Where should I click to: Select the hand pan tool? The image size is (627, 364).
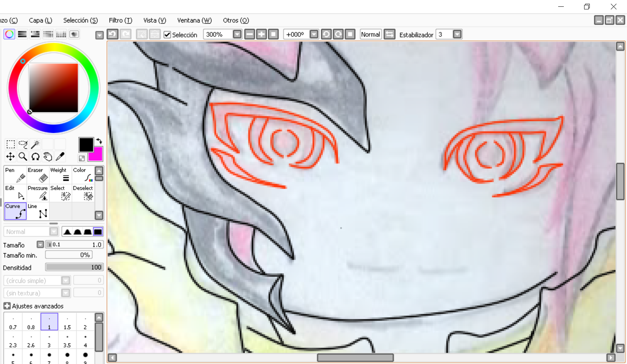[x=48, y=157]
